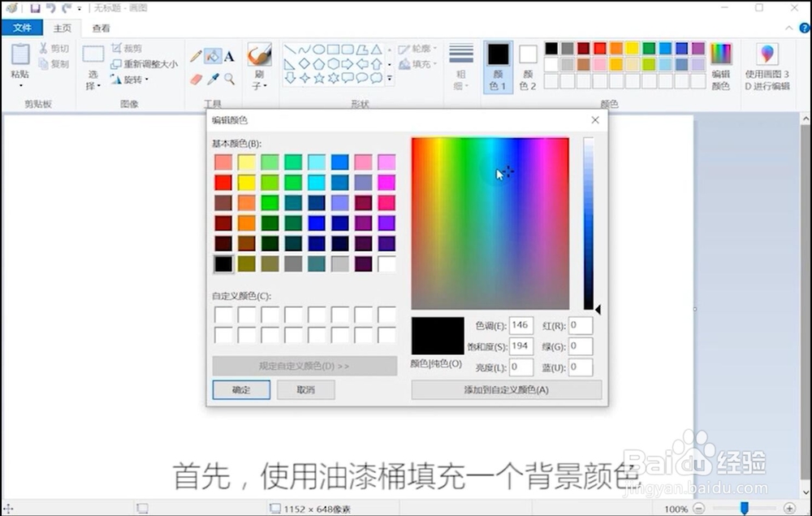Select the Fill with color bucket tool
This screenshot has width=812, height=516.
click(x=211, y=54)
